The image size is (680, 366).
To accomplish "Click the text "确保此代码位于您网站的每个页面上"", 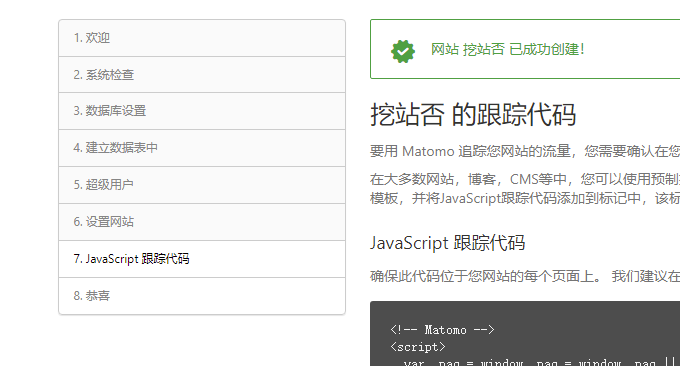I will 486,276.
